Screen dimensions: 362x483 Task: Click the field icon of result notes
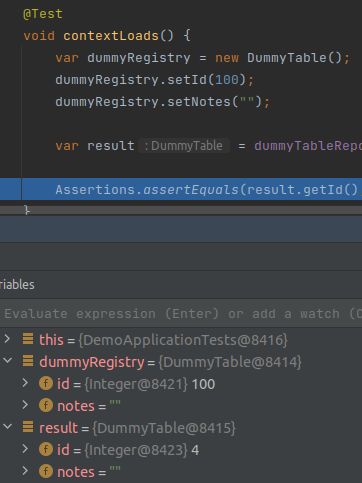click(46, 471)
